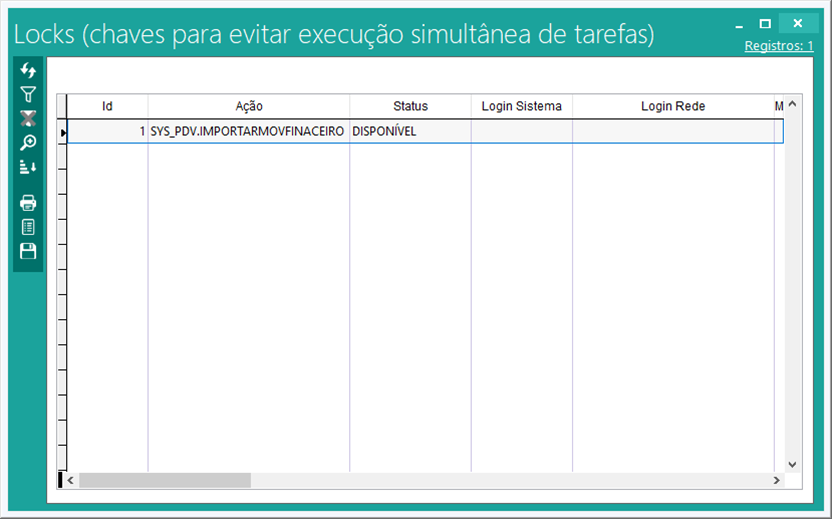Click the row indicator arrow of row 1
This screenshot has width=832, height=519.
(63, 132)
